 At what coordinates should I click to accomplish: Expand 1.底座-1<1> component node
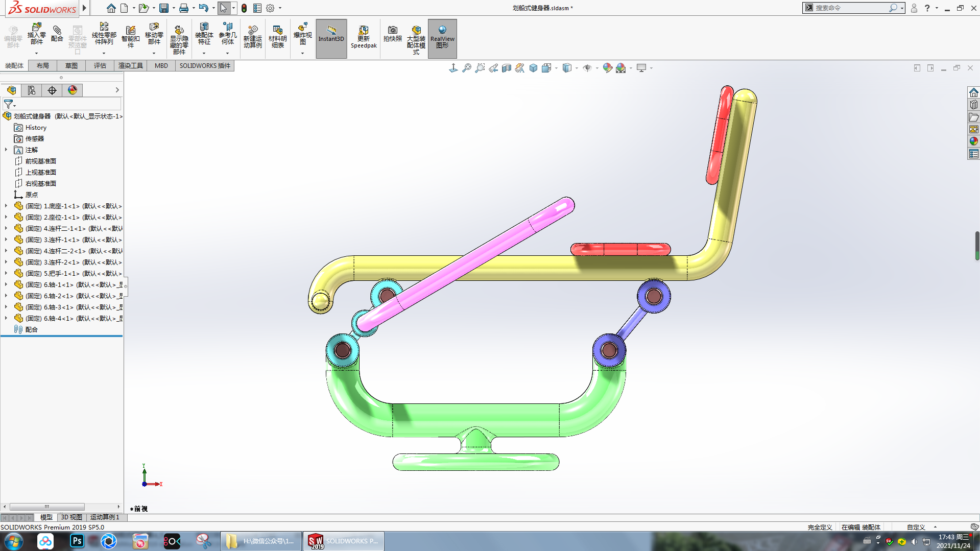tap(6, 206)
